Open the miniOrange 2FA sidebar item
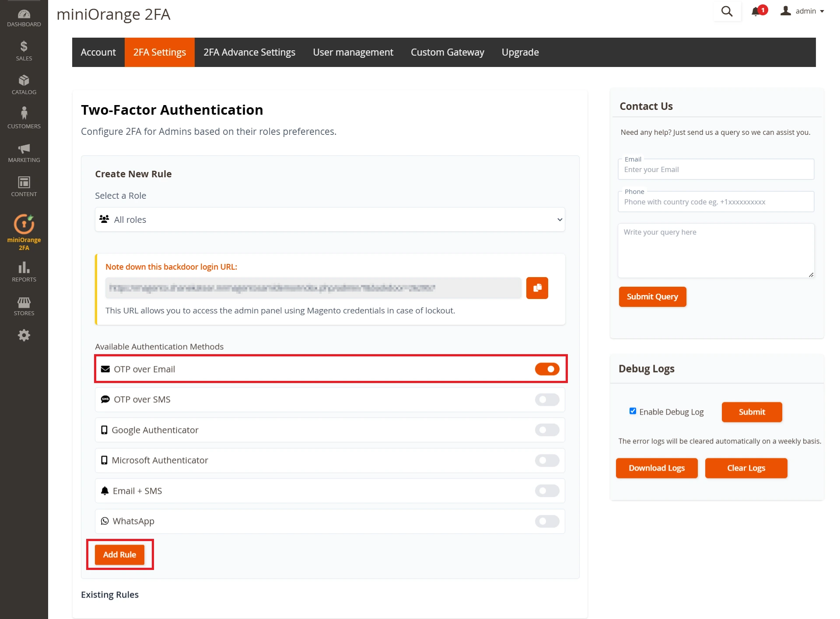 pos(24,232)
